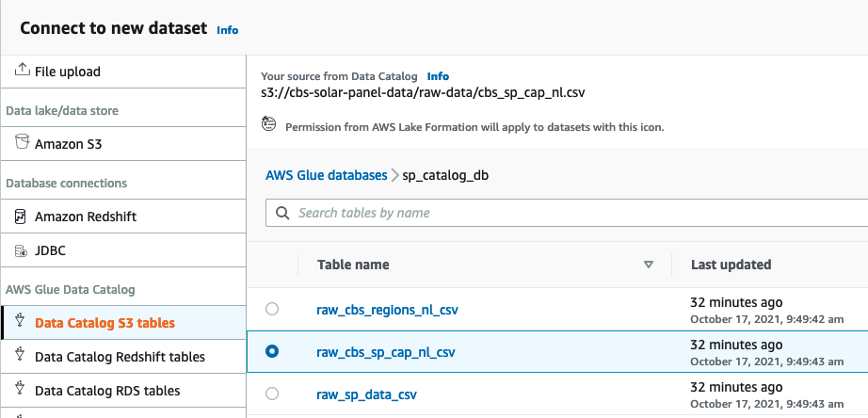868x418 pixels.
Task: Click Info link beside Connect to new dataset
Action: tap(228, 30)
